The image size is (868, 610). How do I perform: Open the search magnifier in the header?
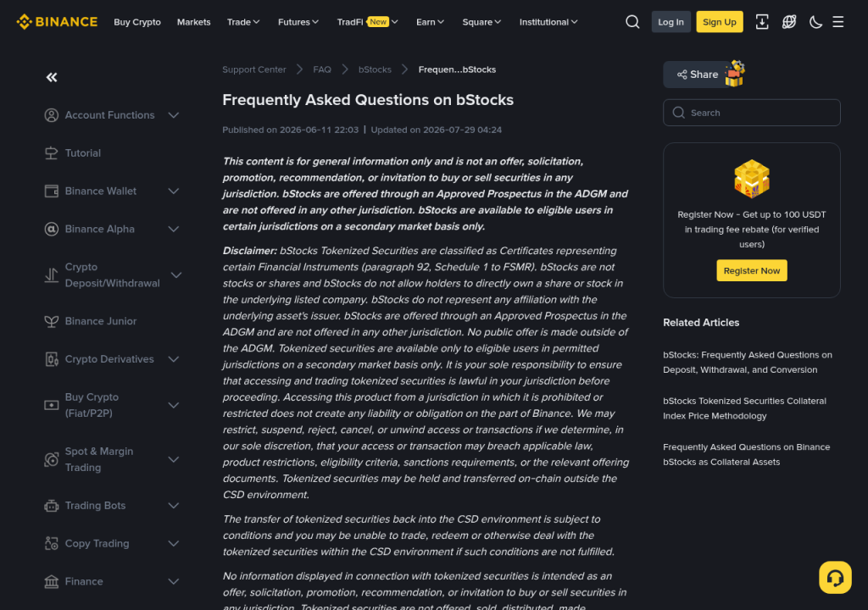click(632, 22)
